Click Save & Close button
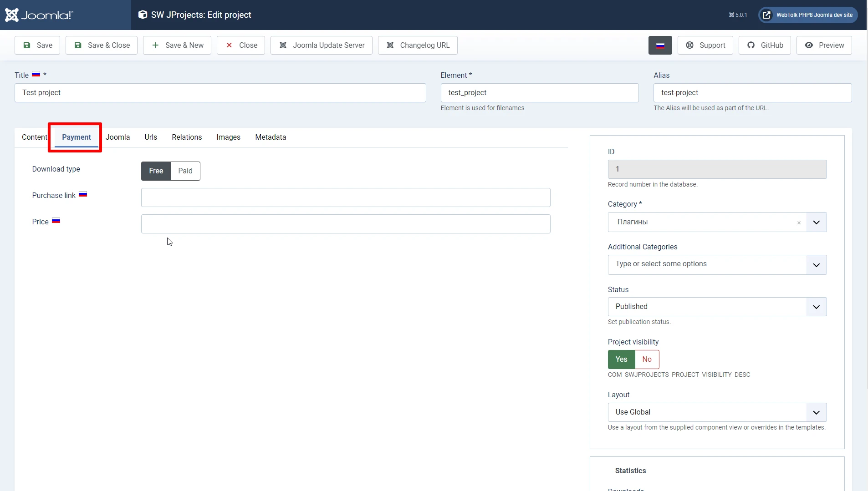Screen dimensions: 868x491 pyautogui.click(x=102, y=46)
